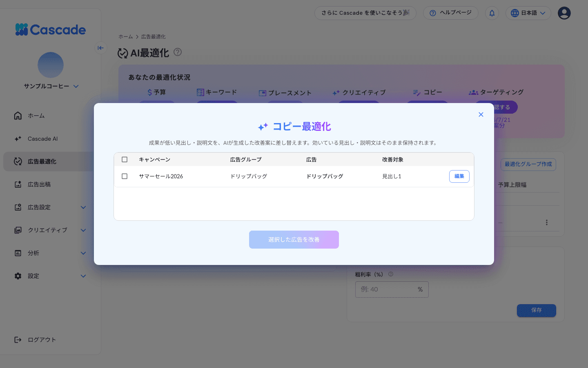Click the クリエイティブ image icon in sidebar
The width and height of the screenshot is (588, 368).
coord(18,230)
